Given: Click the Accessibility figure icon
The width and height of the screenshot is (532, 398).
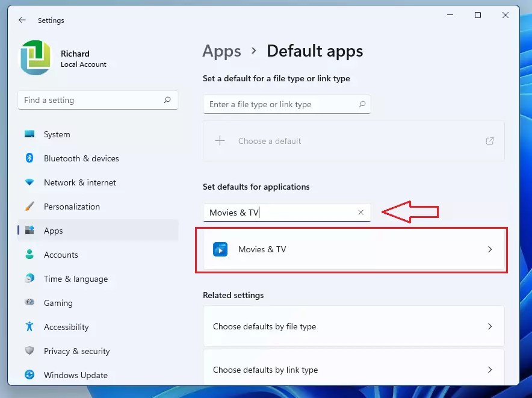Looking at the screenshot, I should 29,326.
